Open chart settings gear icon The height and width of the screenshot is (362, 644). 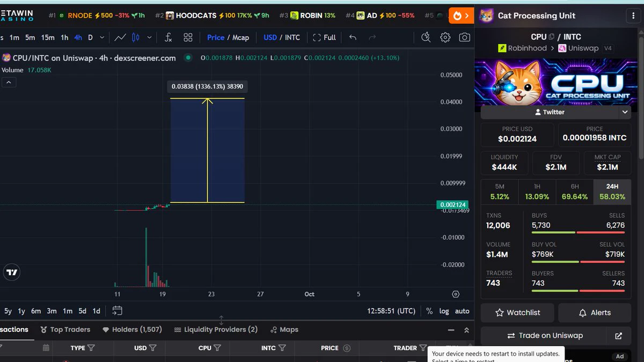(x=445, y=38)
